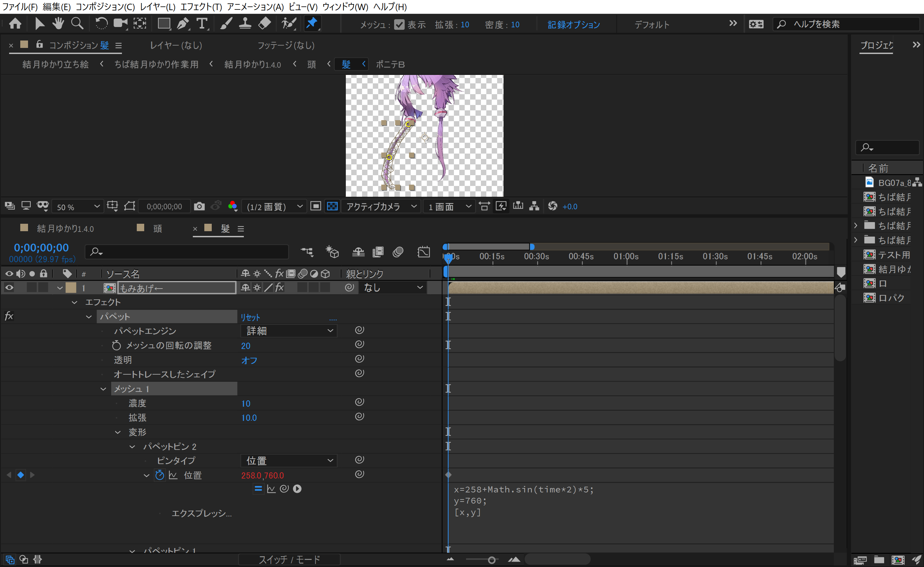
Task: Click the expression language menu play icon
Action: tap(297, 489)
